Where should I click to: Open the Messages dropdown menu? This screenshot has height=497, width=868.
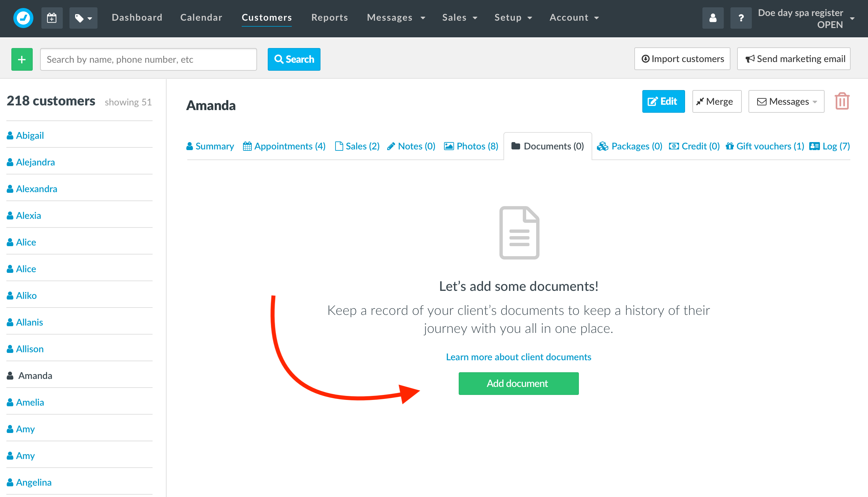(394, 17)
